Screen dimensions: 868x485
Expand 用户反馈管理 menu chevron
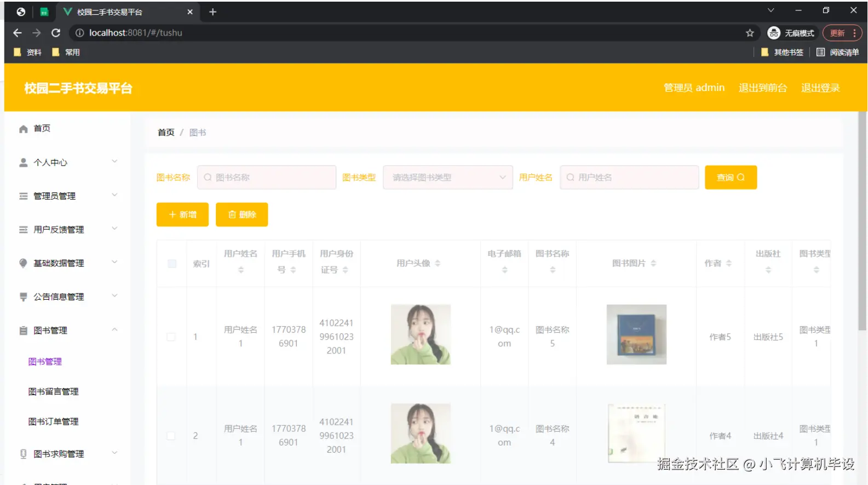(x=114, y=229)
